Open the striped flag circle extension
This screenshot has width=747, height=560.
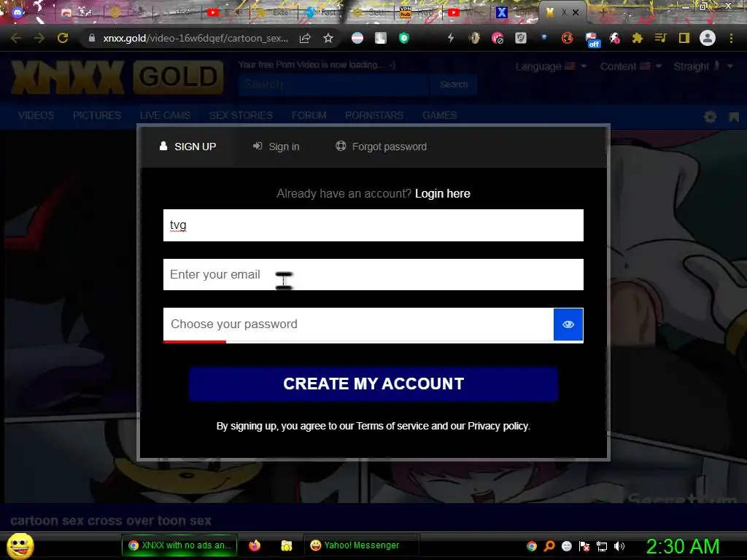(x=357, y=38)
